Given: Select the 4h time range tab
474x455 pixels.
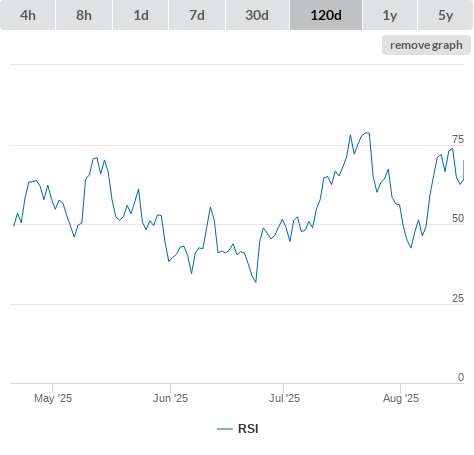Looking at the screenshot, I should (x=28, y=15).
